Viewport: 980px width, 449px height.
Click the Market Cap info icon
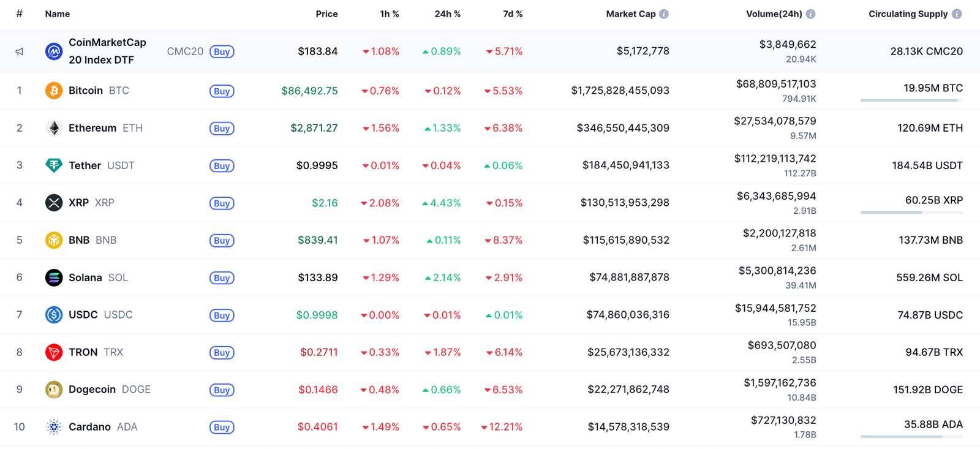[664, 14]
